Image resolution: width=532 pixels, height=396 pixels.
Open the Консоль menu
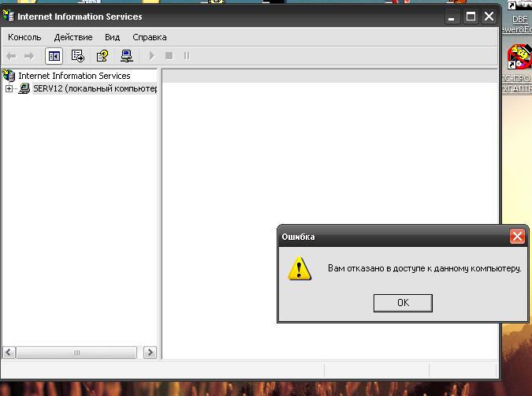pyautogui.click(x=24, y=37)
